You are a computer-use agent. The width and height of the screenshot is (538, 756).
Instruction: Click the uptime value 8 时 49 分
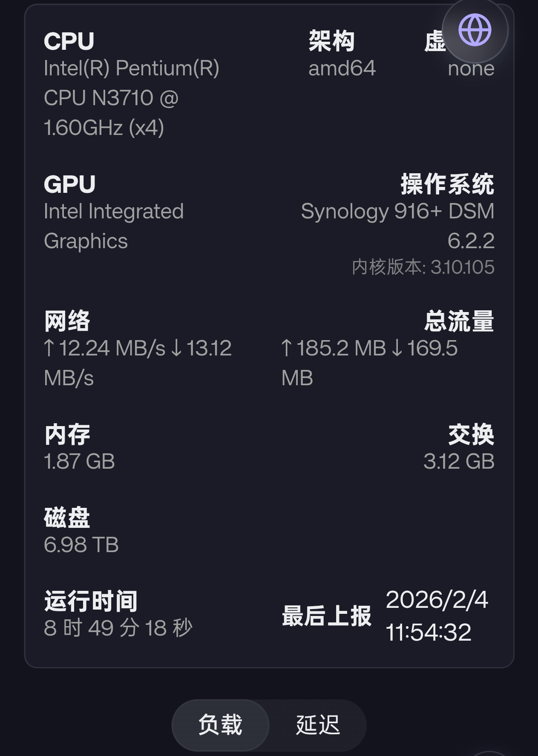(x=118, y=628)
